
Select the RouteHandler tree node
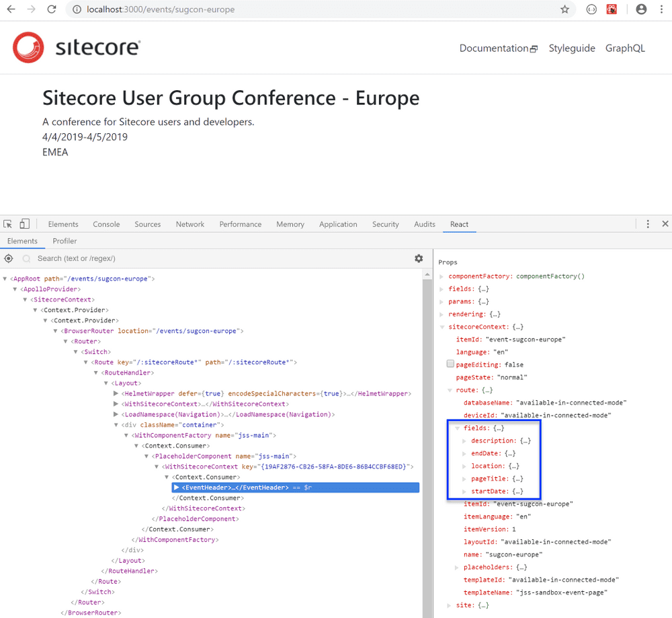click(x=127, y=373)
